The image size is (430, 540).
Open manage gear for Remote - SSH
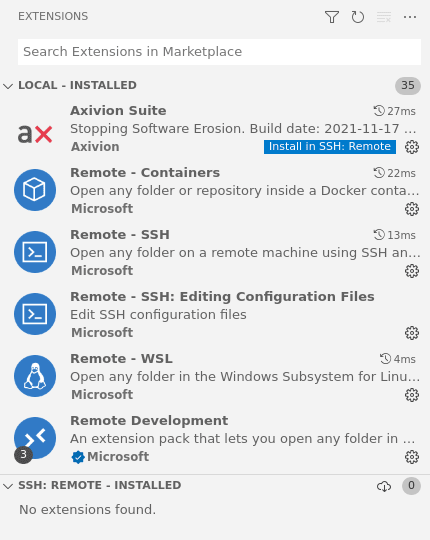[412, 271]
